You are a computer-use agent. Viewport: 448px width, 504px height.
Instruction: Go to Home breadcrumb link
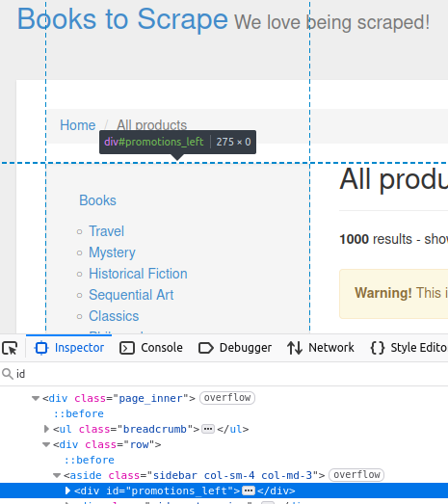click(x=78, y=125)
